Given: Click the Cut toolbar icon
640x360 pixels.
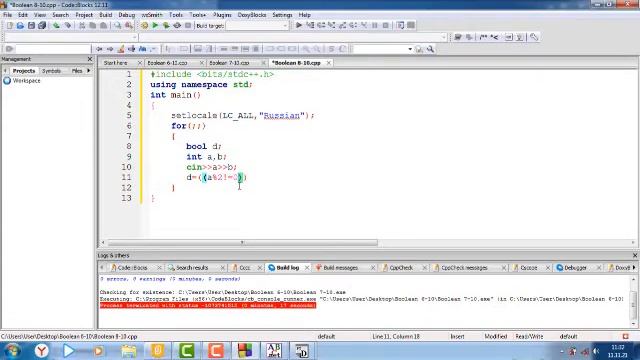Looking at the screenshot, I should click(x=82, y=25).
